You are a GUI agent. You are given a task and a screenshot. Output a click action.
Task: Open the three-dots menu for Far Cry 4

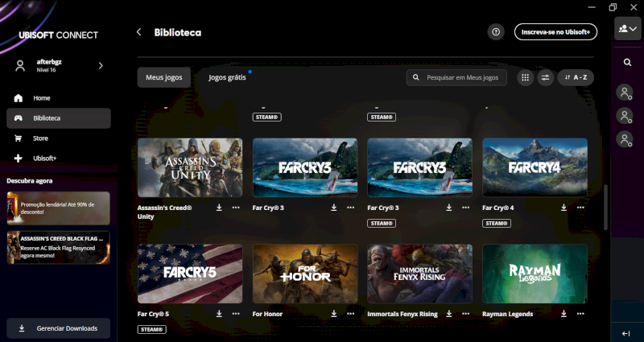[x=581, y=207]
